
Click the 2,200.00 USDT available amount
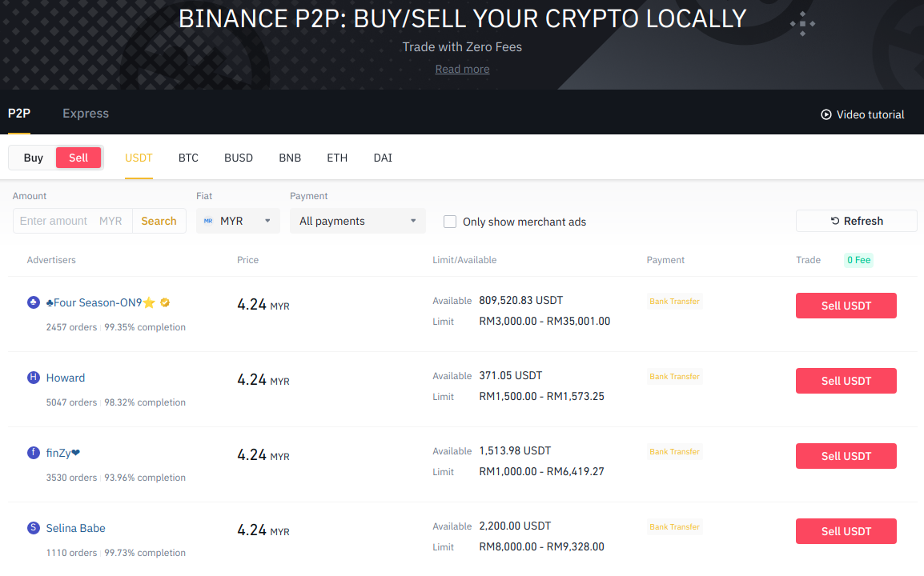tap(515, 526)
